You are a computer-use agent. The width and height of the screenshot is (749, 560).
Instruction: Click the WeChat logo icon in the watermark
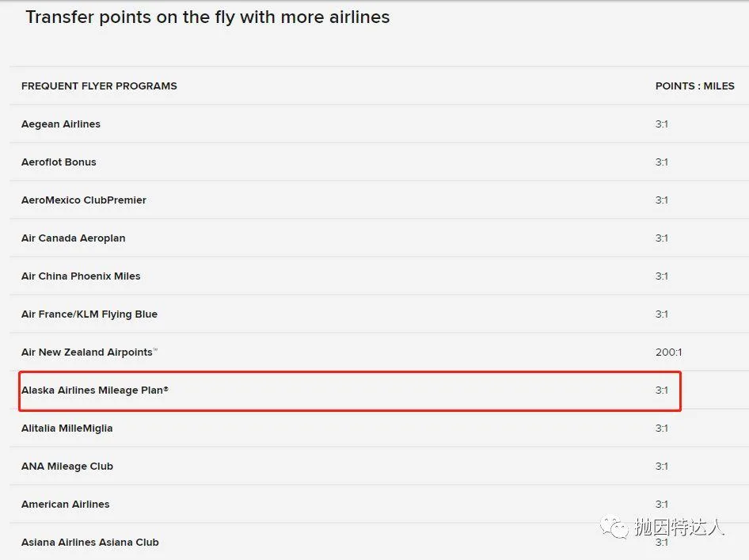click(x=615, y=525)
